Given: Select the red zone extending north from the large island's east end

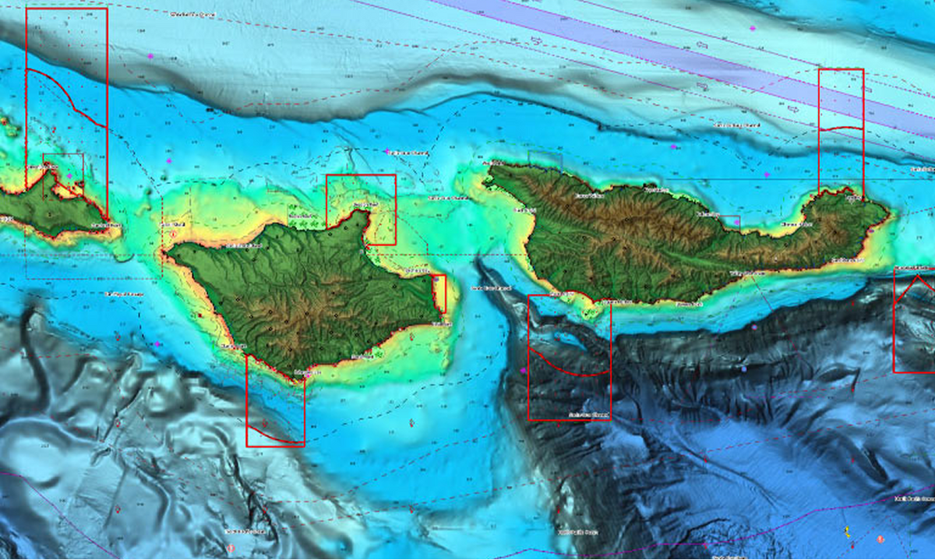Looking at the screenshot, I should 841,131.
